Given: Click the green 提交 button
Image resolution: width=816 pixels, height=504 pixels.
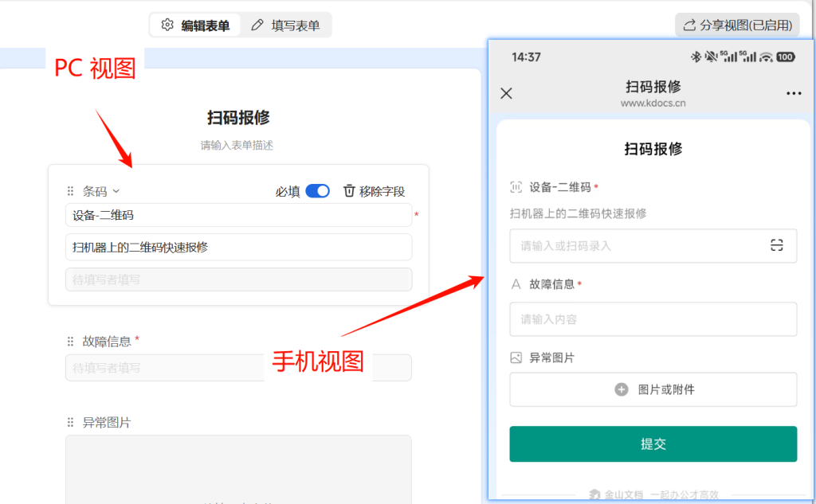Looking at the screenshot, I should (x=653, y=443).
